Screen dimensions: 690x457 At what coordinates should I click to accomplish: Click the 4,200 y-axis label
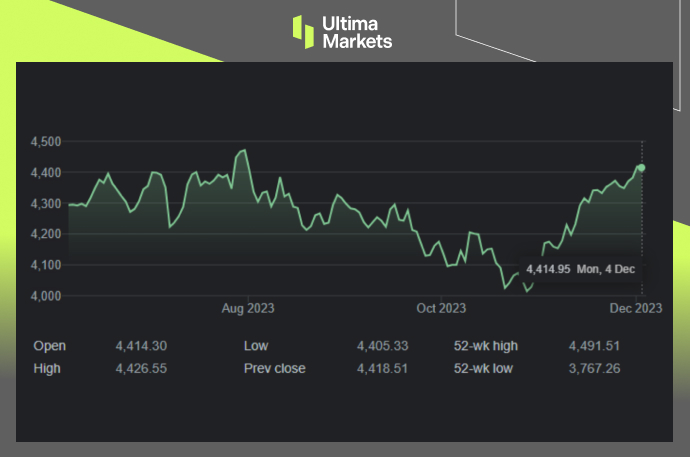tap(47, 234)
